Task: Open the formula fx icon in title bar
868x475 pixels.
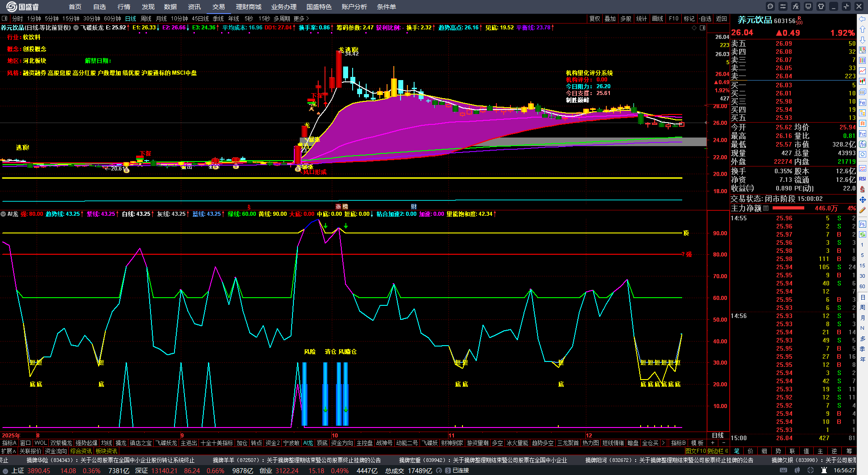Action: 796,6
